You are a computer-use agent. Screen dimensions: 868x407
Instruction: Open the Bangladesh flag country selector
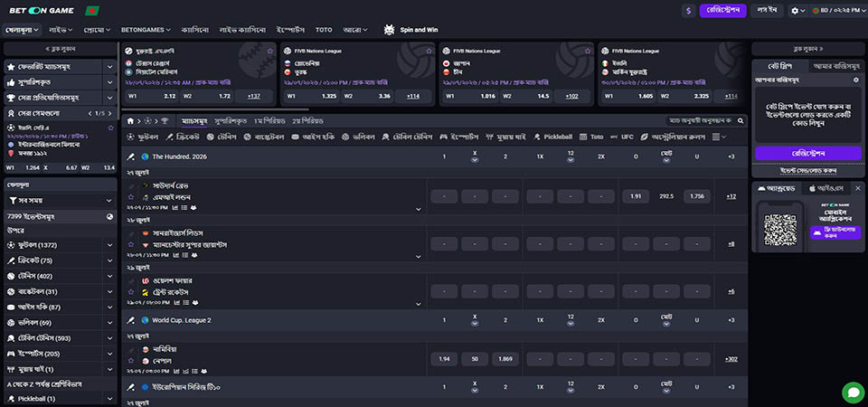click(92, 11)
